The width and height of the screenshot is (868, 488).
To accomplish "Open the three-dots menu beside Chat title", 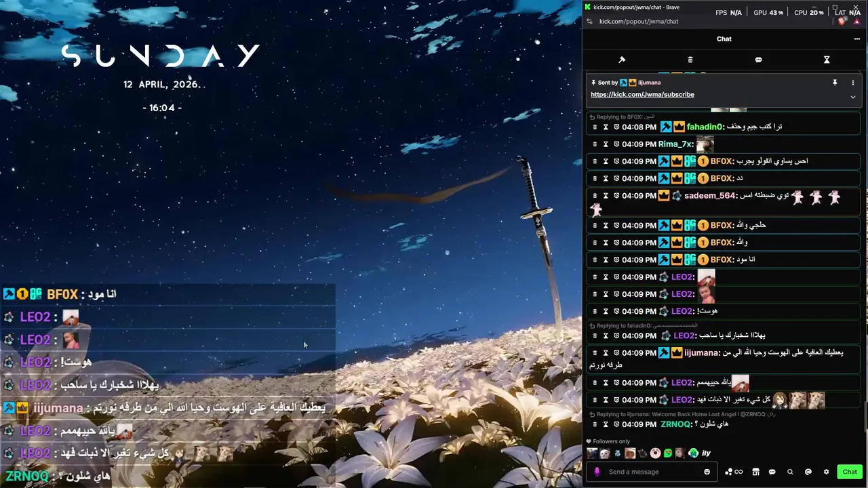I will [856, 39].
